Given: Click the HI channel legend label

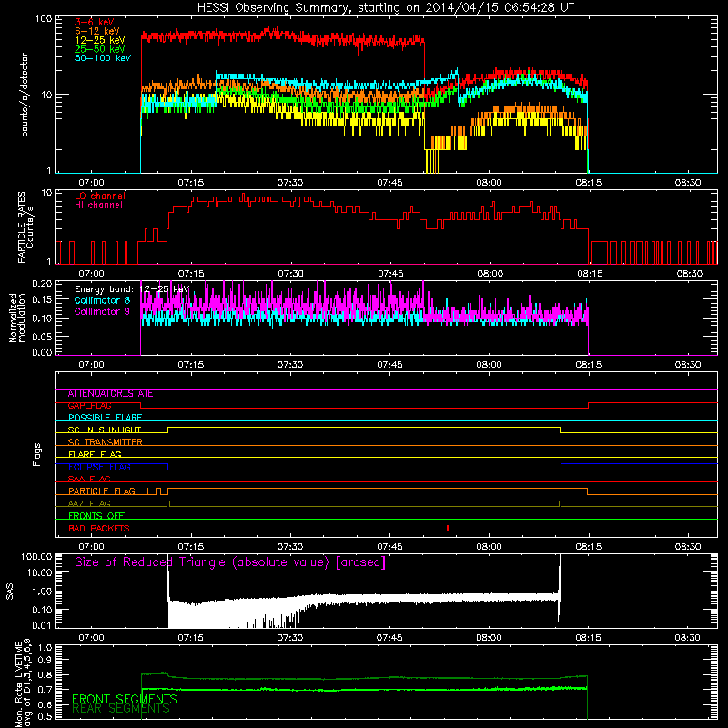Looking at the screenshot, I should coord(99,206).
